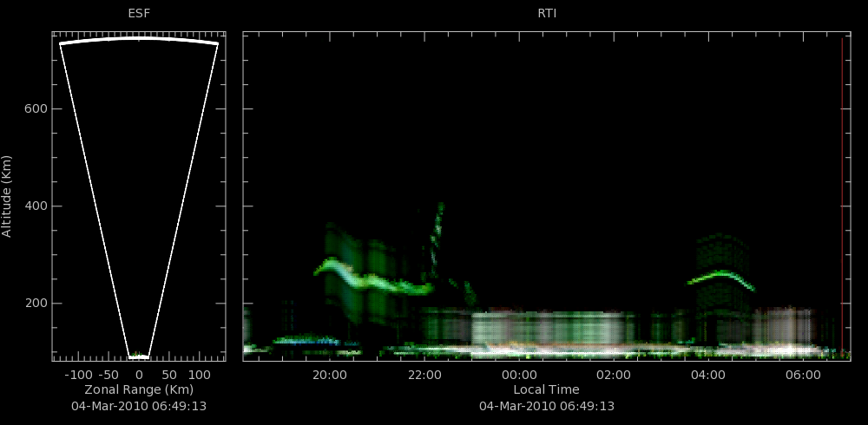
Task: Click the 00:00 local time tick label
Action: pos(519,376)
